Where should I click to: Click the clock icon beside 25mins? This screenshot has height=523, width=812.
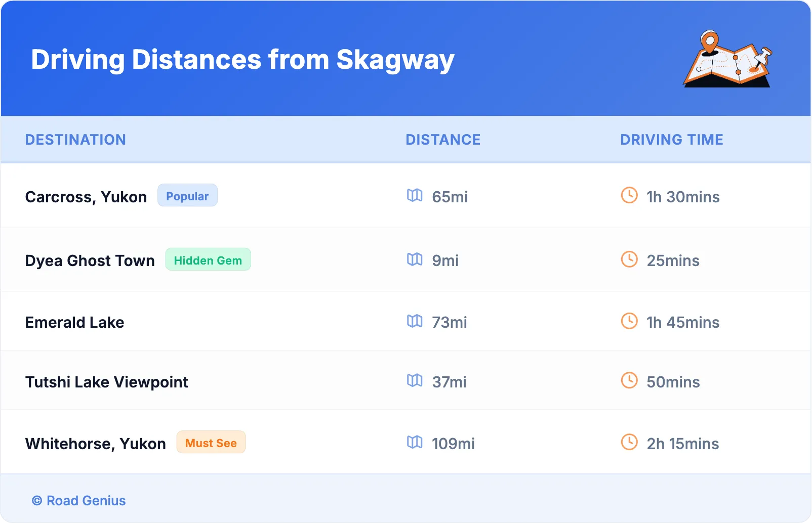pyautogui.click(x=629, y=259)
